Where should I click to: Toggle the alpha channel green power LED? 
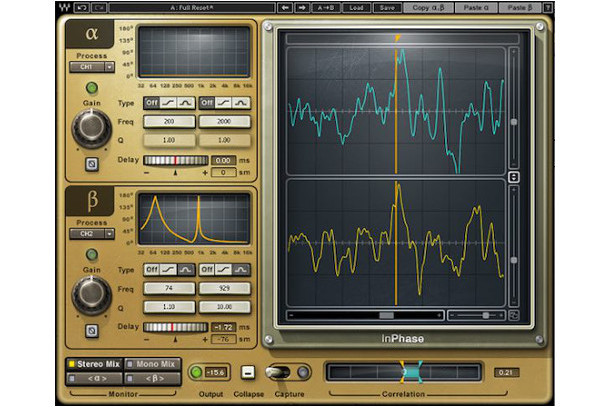pos(91,88)
